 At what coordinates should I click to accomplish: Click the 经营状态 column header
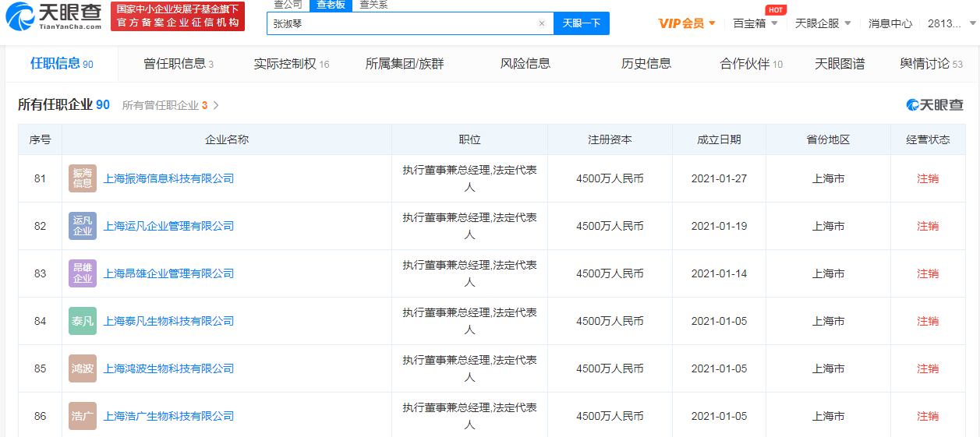click(x=928, y=139)
